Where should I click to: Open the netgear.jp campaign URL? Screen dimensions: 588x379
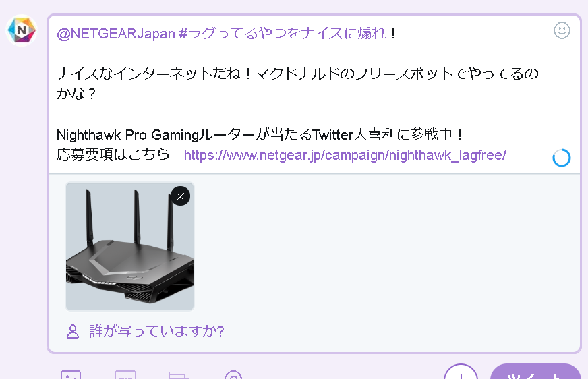coord(345,155)
